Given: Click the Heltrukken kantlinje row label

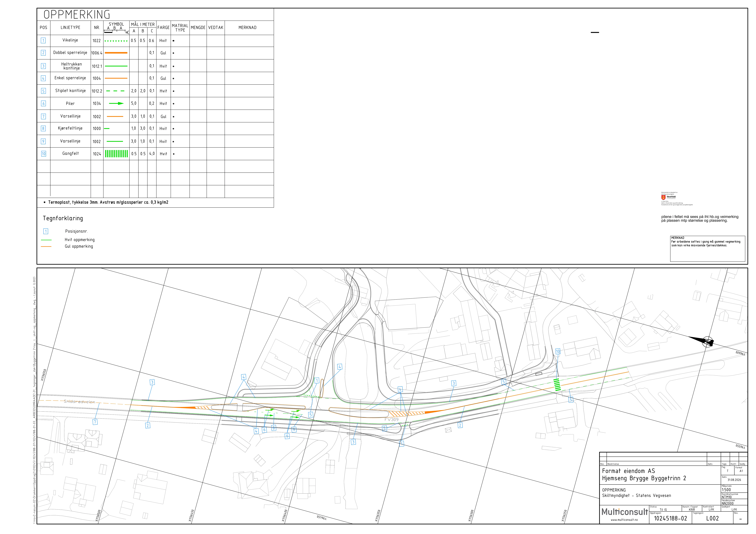Looking at the screenshot, I should [71, 66].
